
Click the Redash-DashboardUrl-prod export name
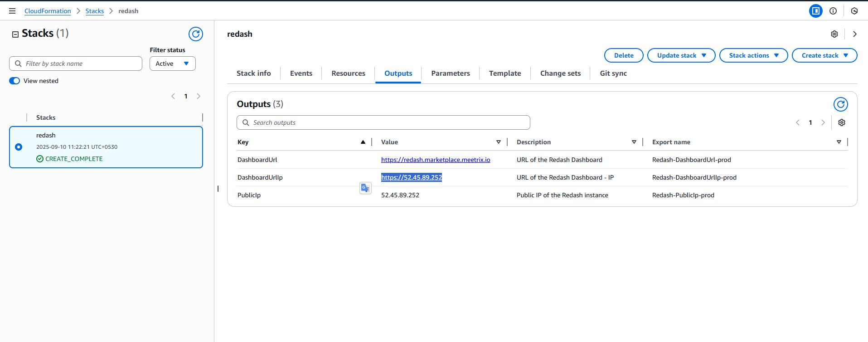(x=692, y=160)
